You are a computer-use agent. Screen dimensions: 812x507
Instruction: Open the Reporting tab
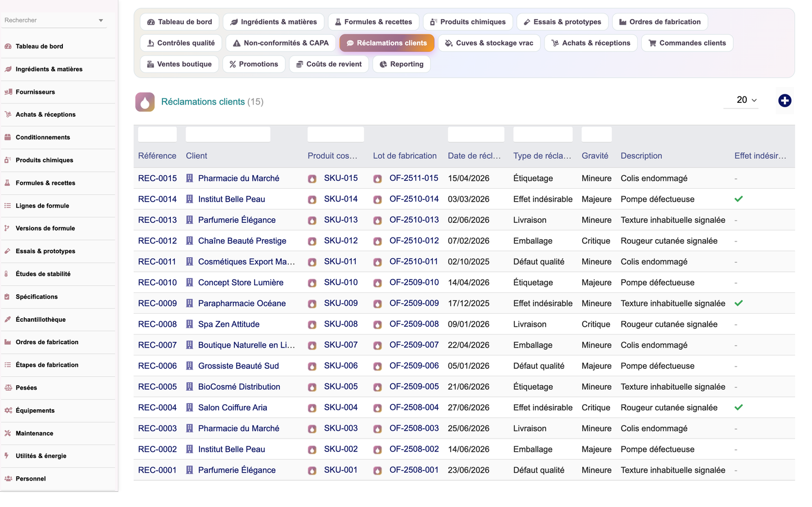pyautogui.click(x=402, y=65)
